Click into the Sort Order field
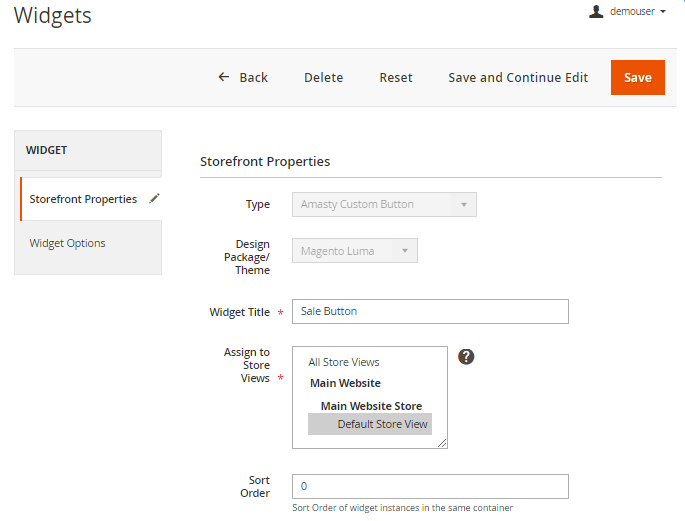The height and width of the screenshot is (521, 685). (430, 486)
